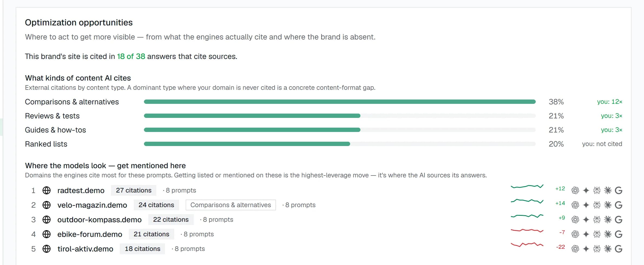The height and width of the screenshot is (265, 644).
Task: Click the ChatGPT icon for ebike-forum.demo
Action: click(x=575, y=234)
